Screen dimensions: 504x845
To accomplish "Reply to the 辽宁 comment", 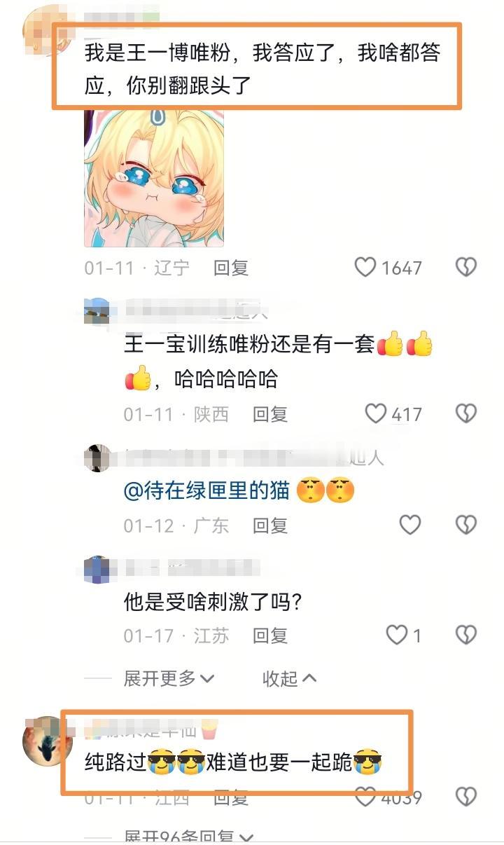I will [x=231, y=268].
